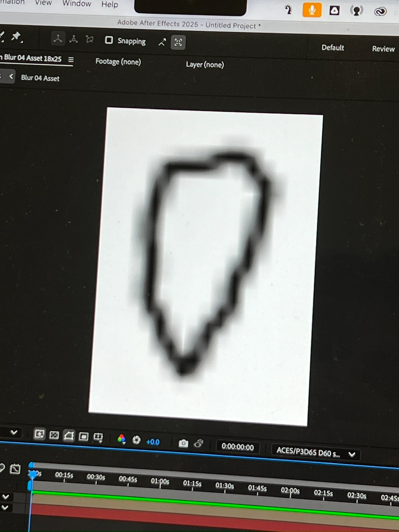Open the composition panel menu icon

click(71, 60)
